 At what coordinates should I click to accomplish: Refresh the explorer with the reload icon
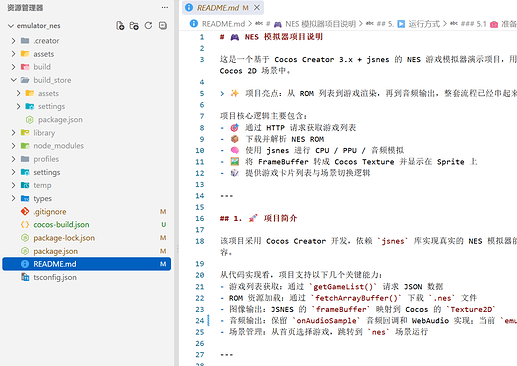coord(148,26)
